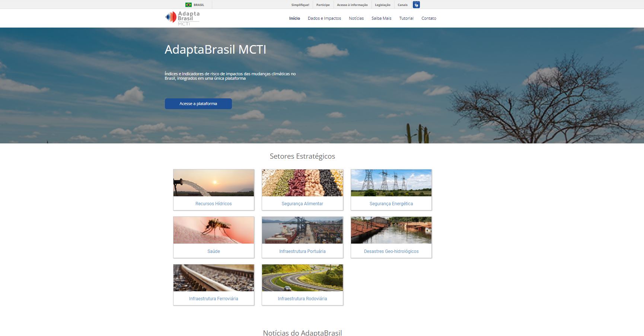Click the AdaptaBrasil MCTI hero heading

[x=216, y=50]
